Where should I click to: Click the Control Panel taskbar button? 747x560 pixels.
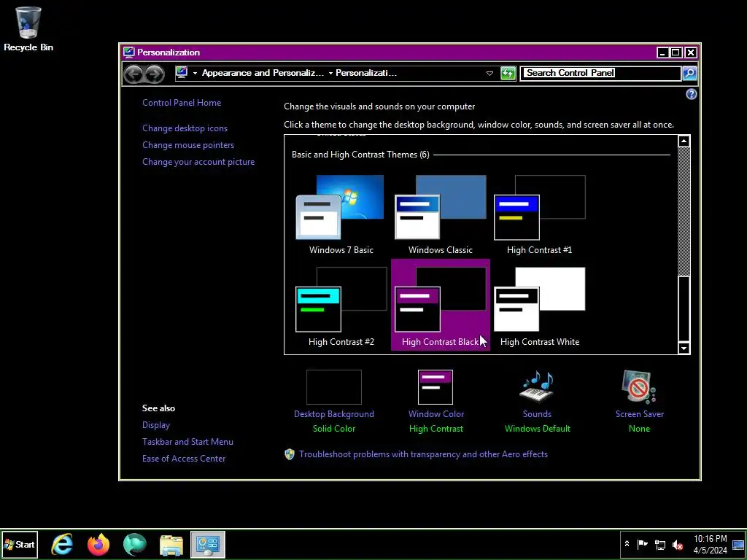coord(208,544)
